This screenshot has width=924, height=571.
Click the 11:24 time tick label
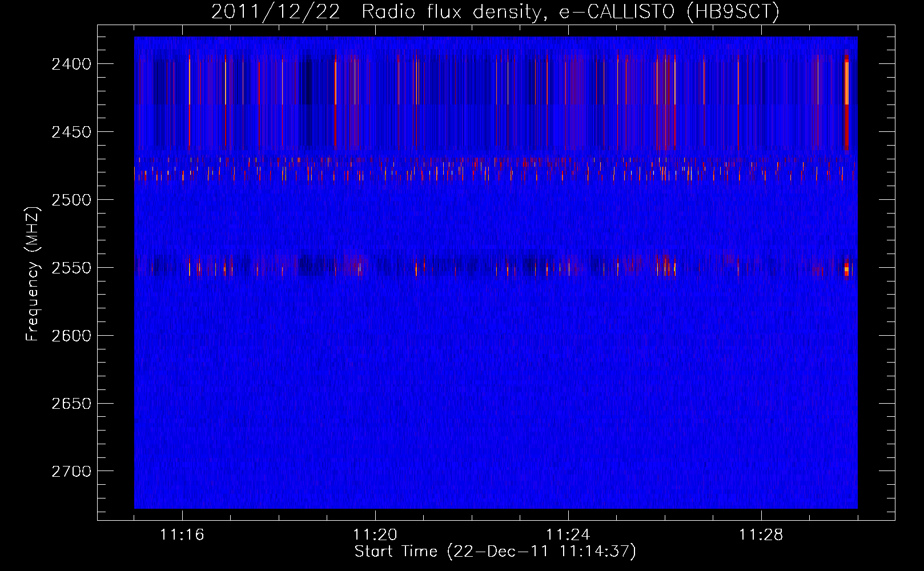[568, 535]
